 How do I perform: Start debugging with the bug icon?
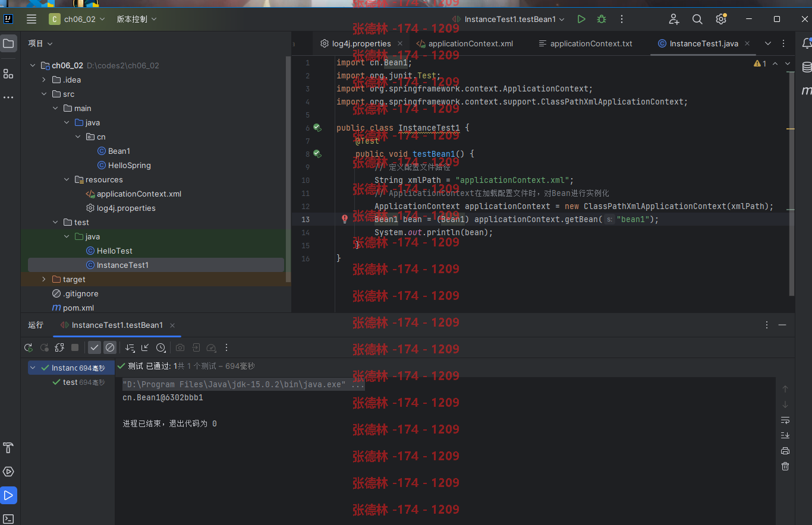point(602,19)
